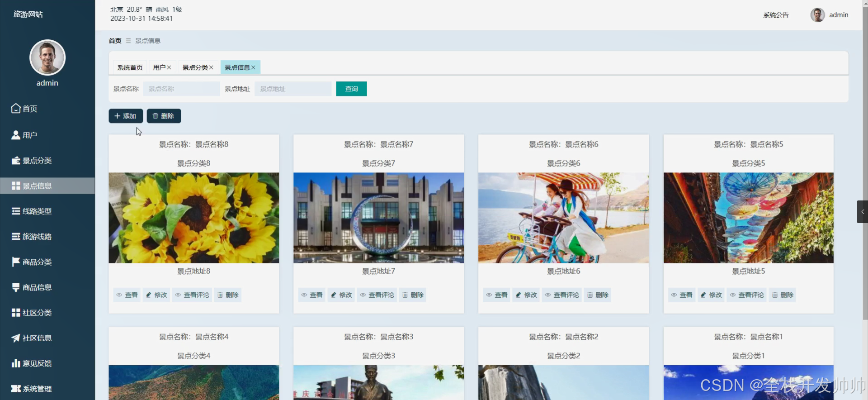Image resolution: width=868 pixels, height=400 pixels.
Task: Open 社区信息 in the sidebar
Action: pos(47,338)
